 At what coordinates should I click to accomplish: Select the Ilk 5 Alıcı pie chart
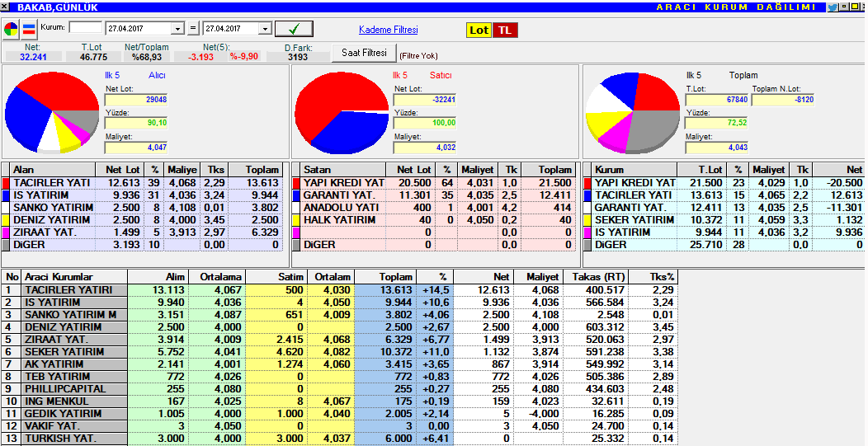point(52,111)
